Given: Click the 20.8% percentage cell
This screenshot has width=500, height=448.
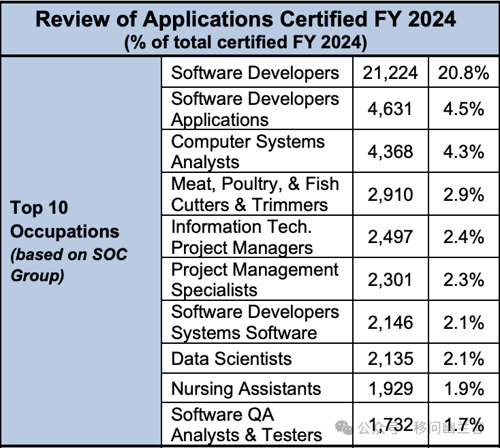Looking at the screenshot, I should pyautogui.click(x=463, y=73).
